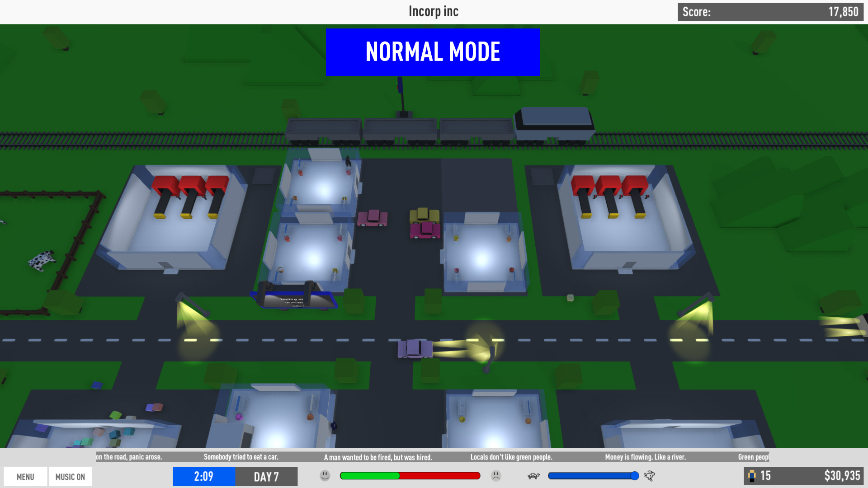
Task: Click the cow near the wooden fence
Action: pyautogui.click(x=41, y=259)
